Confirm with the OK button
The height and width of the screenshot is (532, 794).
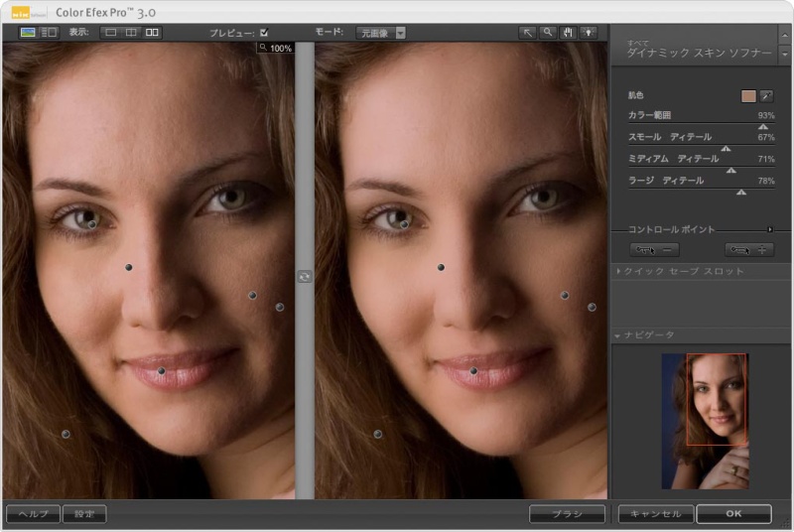point(733,514)
